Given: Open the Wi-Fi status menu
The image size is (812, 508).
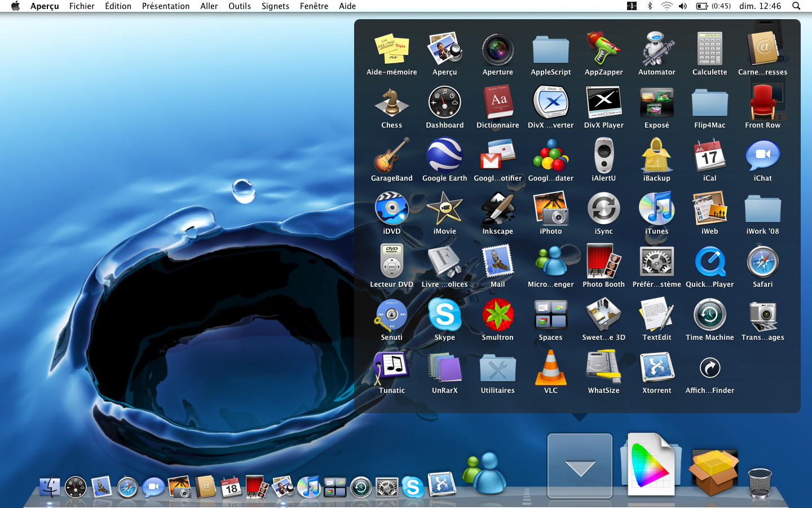Looking at the screenshot, I should [x=667, y=6].
